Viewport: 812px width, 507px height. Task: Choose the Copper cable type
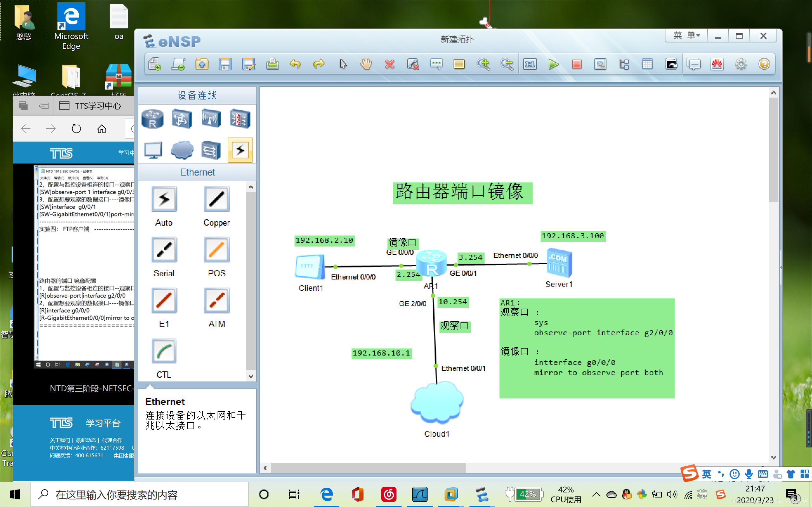[x=216, y=200]
